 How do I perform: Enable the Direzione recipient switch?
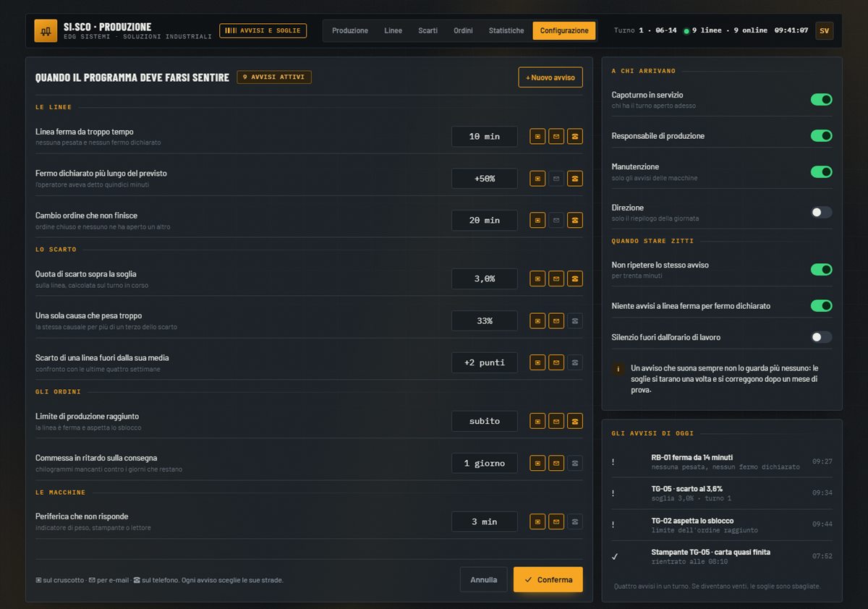[x=821, y=212]
